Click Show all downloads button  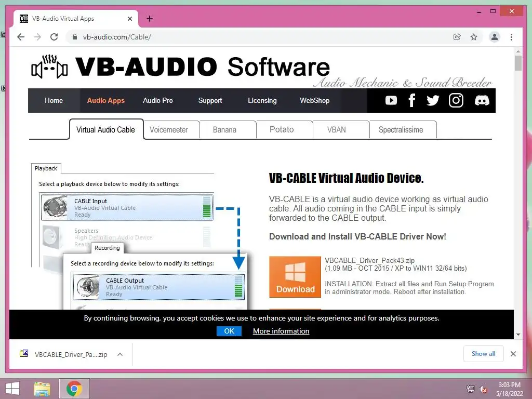(x=483, y=354)
